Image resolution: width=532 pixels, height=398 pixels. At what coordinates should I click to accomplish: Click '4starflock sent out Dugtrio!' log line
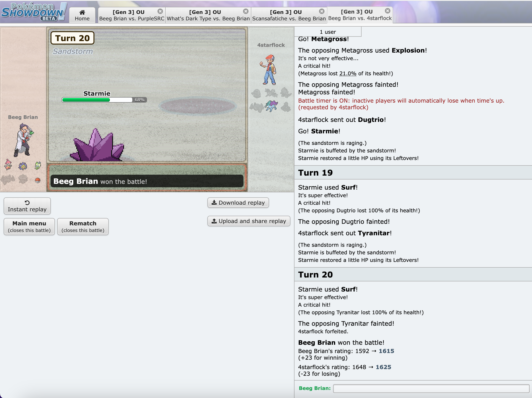click(342, 120)
